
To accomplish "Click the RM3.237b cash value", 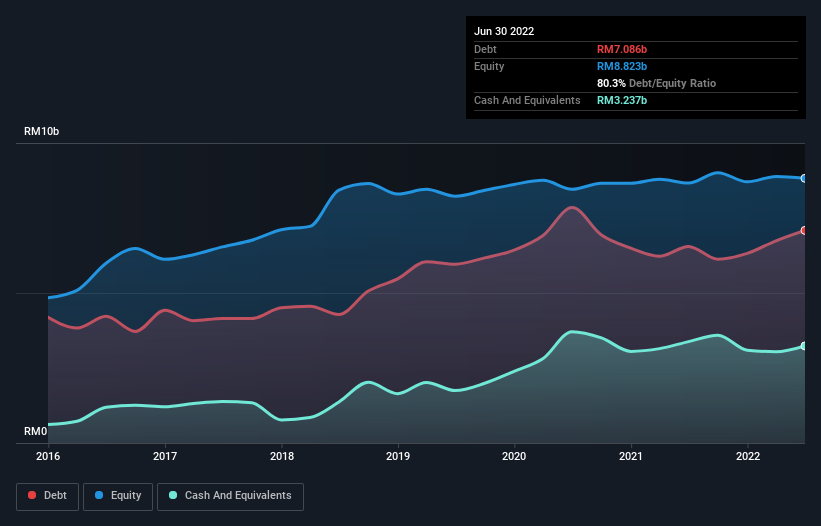I will [622, 100].
